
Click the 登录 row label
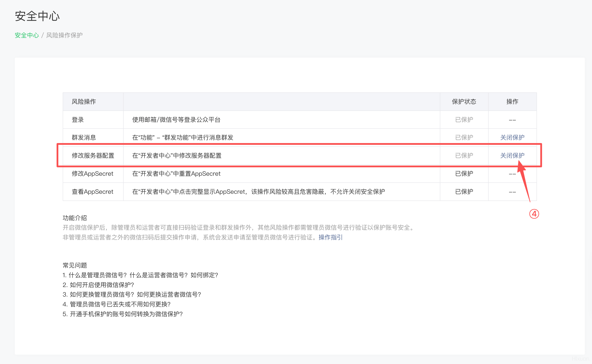[x=77, y=120]
